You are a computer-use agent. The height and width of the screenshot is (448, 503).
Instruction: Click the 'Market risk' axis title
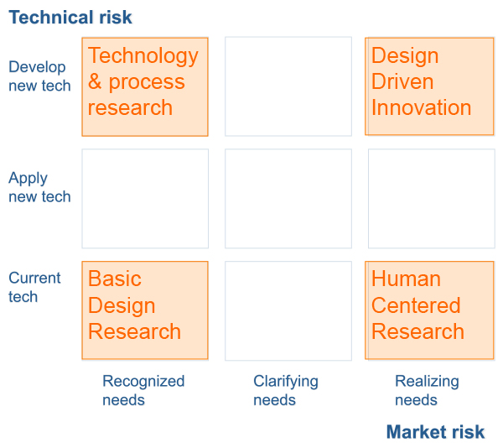tap(435, 432)
